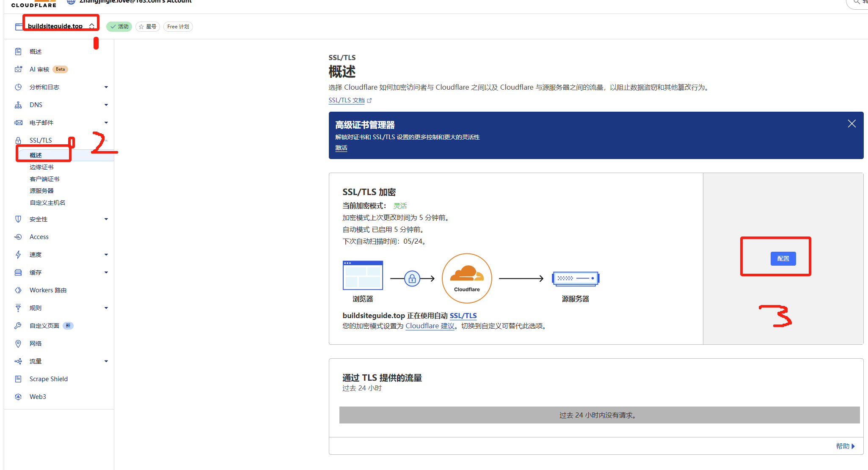The height and width of the screenshot is (470, 868).
Task: Open the Edge Certificates (边缘证书) submenu item
Action: click(41, 167)
